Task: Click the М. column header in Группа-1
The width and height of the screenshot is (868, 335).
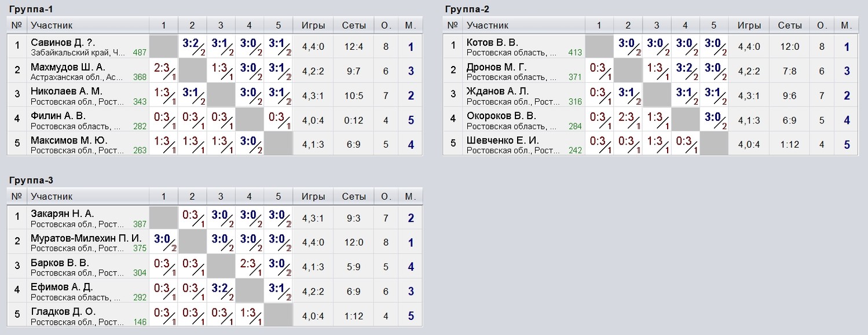Action: (x=411, y=25)
